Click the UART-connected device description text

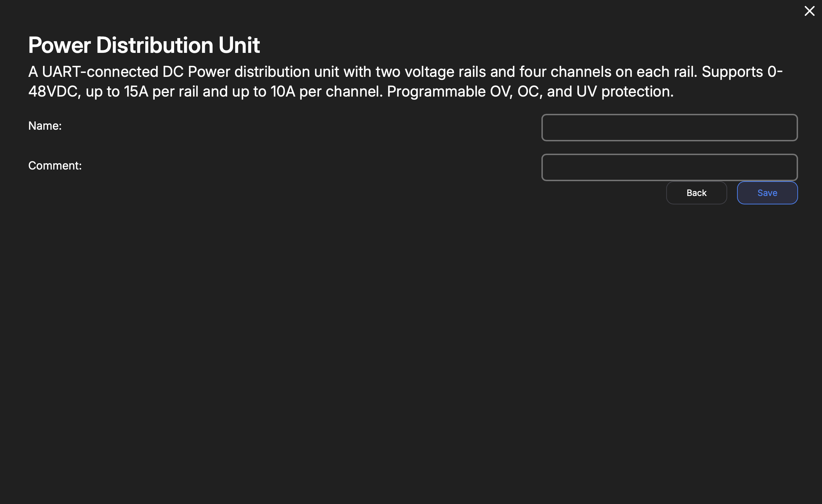405,81
